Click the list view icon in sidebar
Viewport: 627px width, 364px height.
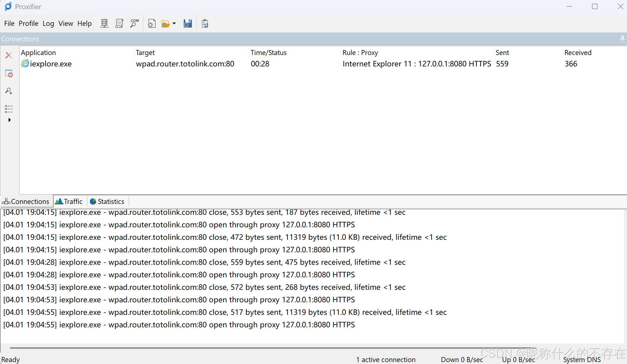9,109
